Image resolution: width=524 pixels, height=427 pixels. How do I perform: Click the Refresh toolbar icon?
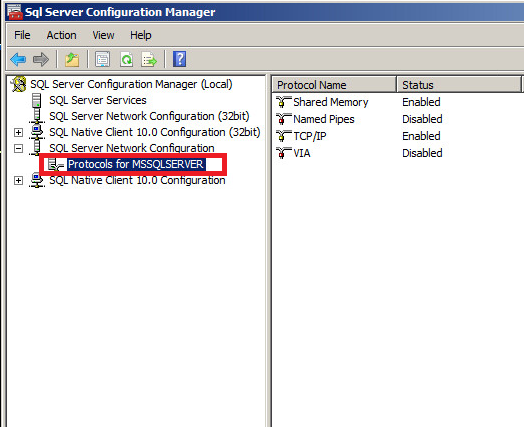[126, 59]
